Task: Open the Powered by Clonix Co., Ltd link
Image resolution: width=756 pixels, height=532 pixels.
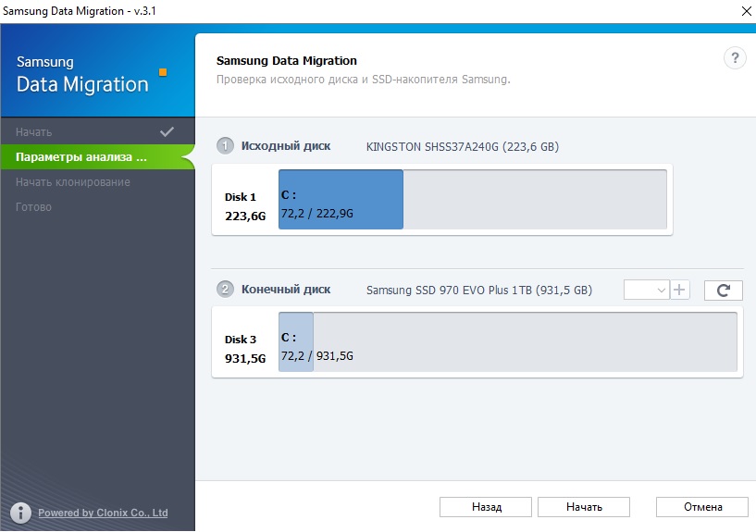Action: pos(103,513)
